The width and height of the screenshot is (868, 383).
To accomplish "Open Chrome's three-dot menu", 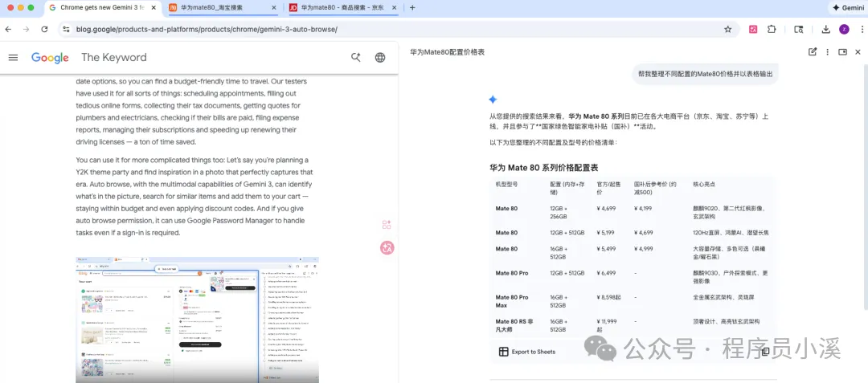I will tap(861, 29).
